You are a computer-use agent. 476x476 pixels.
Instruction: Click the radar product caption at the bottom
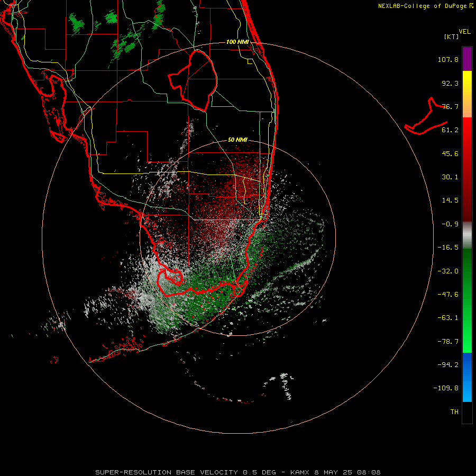tap(237, 472)
